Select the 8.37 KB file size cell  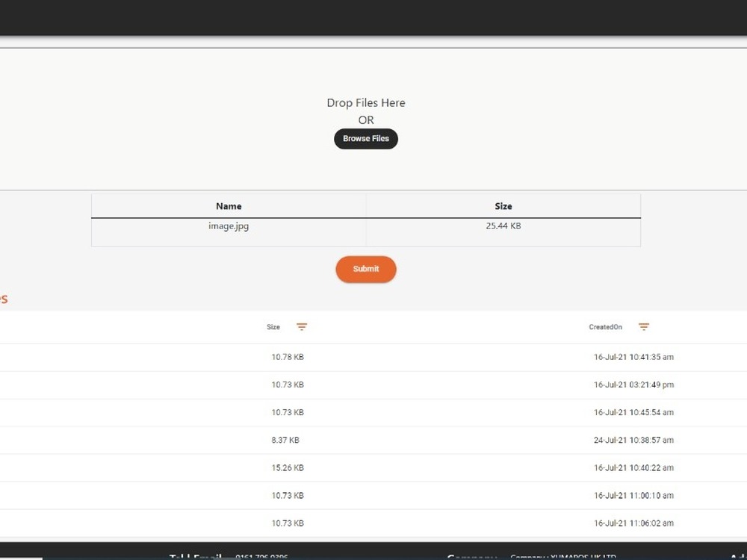click(x=285, y=441)
